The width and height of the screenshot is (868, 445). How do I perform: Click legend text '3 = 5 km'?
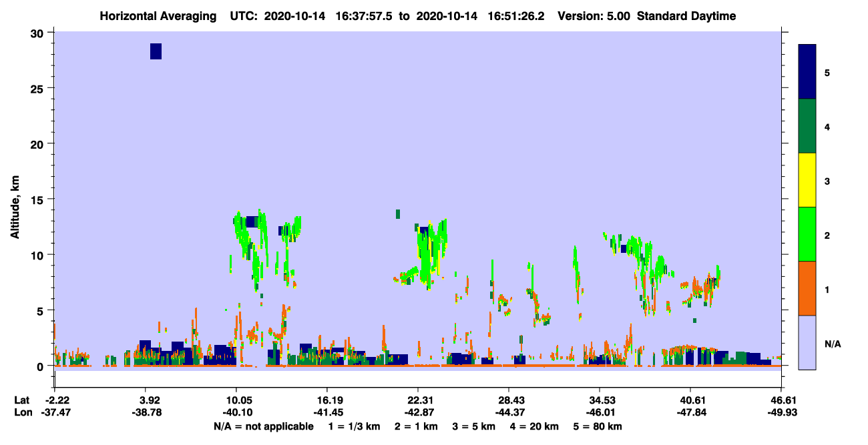pyautogui.click(x=473, y=426)
